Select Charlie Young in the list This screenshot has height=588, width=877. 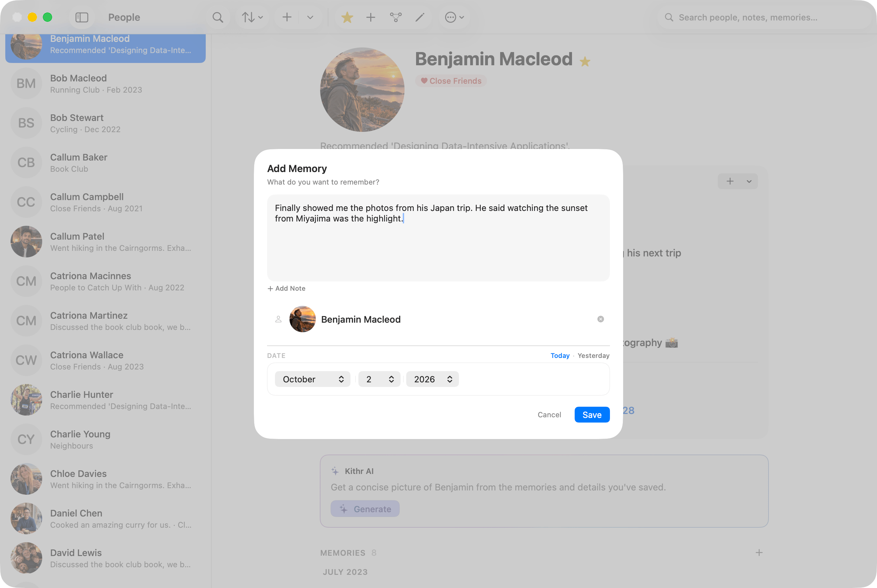click(106, 439)
